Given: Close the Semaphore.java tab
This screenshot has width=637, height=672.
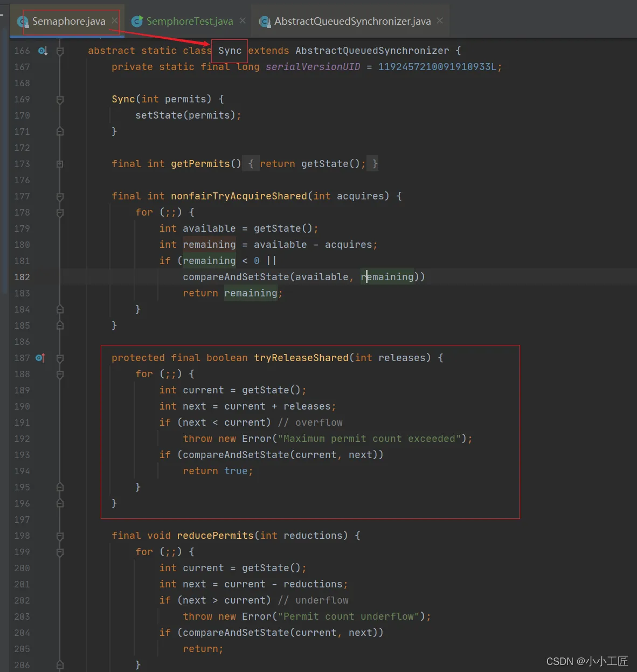Looking at the screenshot, I should click(x=115, y=20).
